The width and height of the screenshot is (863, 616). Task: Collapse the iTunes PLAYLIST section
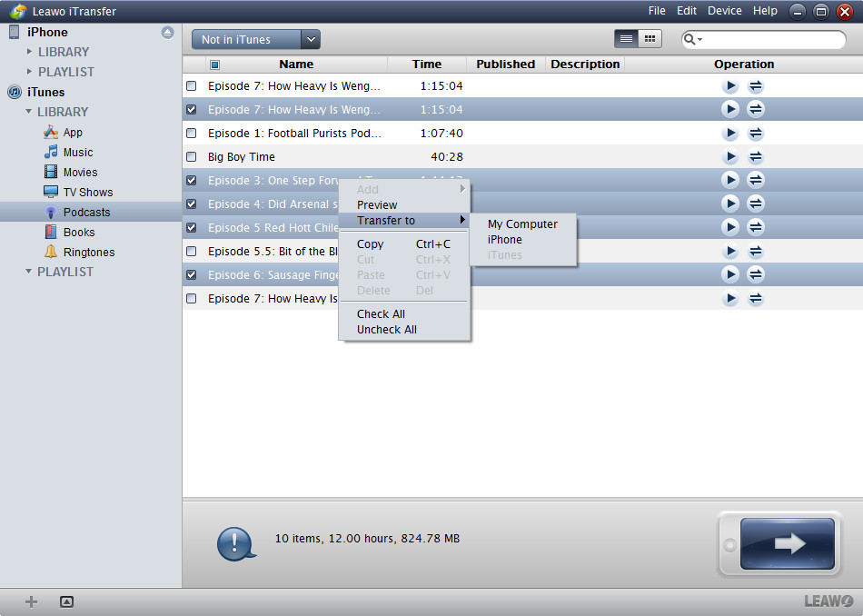coord(29,272)
